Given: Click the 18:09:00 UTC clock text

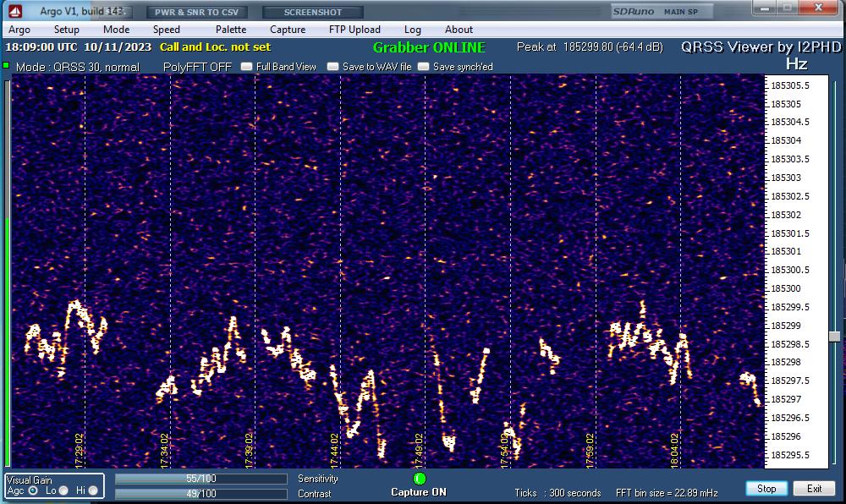Looking at the screenshot, I should 41,47.
